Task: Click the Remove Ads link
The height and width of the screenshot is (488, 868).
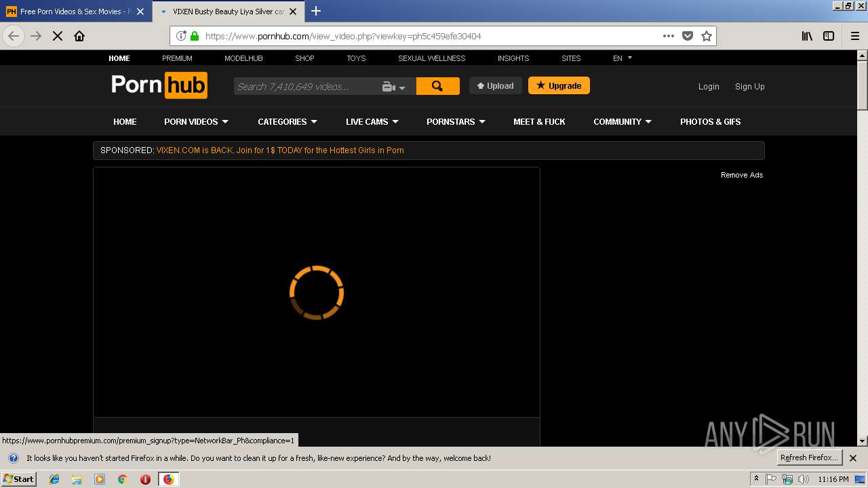Action: (x=742, y=175)
